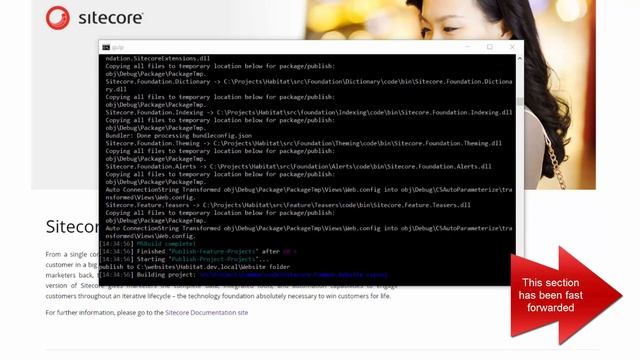This screenshot has height=360, width=640.
Task: Click the gulp console window's title bar icon
Action: pyautogui.click(x=106, y=47)
